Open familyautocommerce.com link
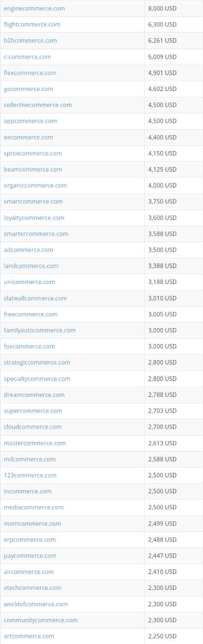The image size is (203, 644). pos(40,330)
